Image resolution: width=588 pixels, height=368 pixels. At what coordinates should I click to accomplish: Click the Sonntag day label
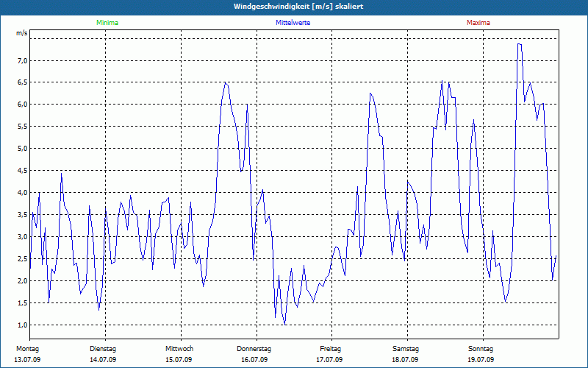pos(481,349)
